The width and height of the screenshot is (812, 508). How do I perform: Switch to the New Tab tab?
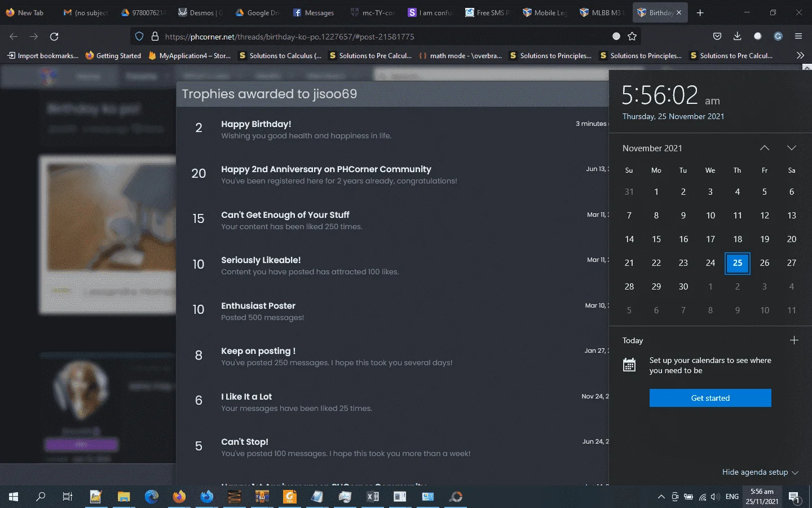(x=27, y=12)
